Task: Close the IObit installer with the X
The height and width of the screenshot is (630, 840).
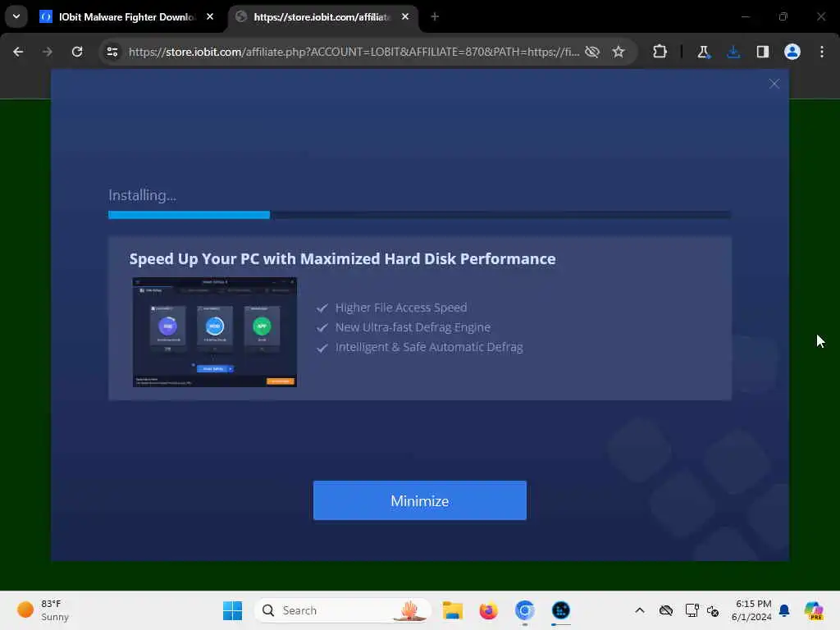Action: [x=774, y=84]
